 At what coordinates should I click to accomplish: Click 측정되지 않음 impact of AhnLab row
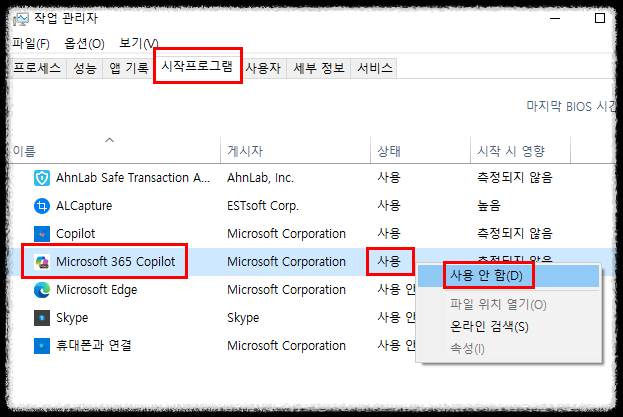click(515, 178)
